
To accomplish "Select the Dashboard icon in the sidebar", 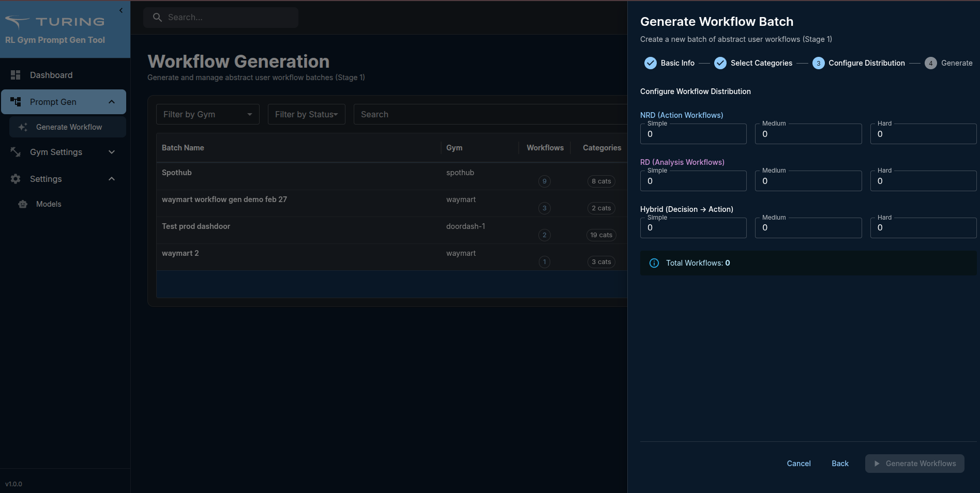I will coord(15,75).
